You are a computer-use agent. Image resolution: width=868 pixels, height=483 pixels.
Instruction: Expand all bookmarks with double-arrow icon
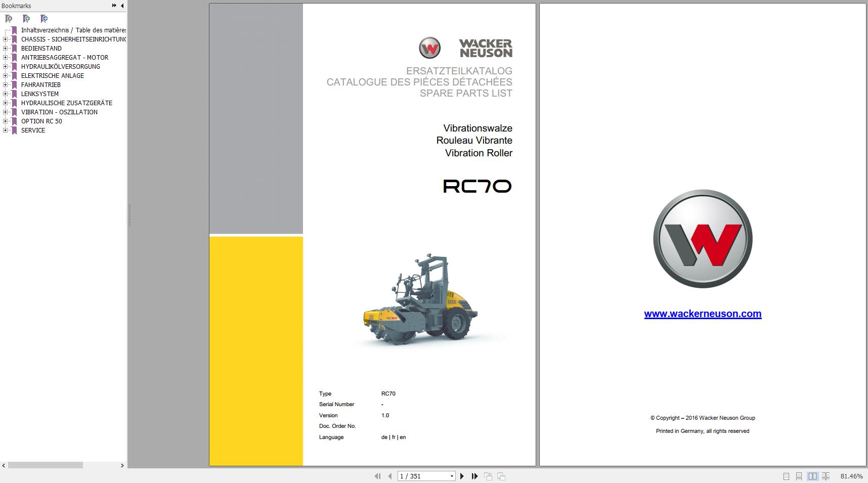(x=114, y=6)
